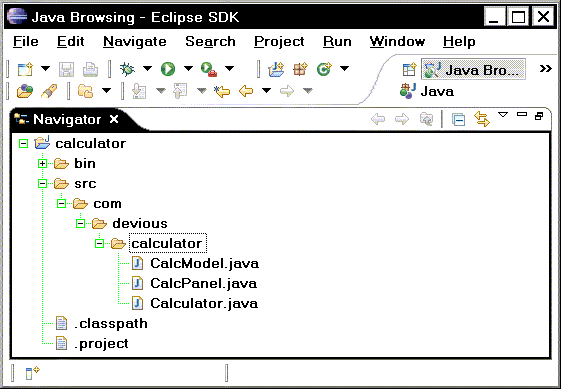Click the New Java Class icon
The image size is (561, 389).
click(x=324, y=69)
